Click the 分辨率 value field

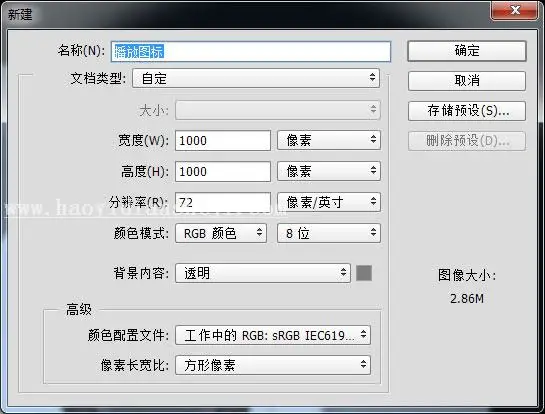coord(223,202)
